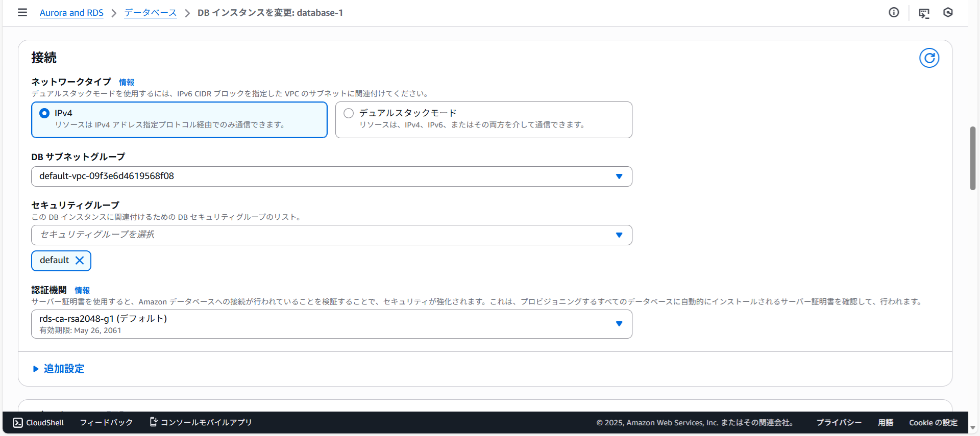The height and width of the screenshot is (436, 980).
Task: Click the info circle icon in header
Action: click(x=894, y=12)
